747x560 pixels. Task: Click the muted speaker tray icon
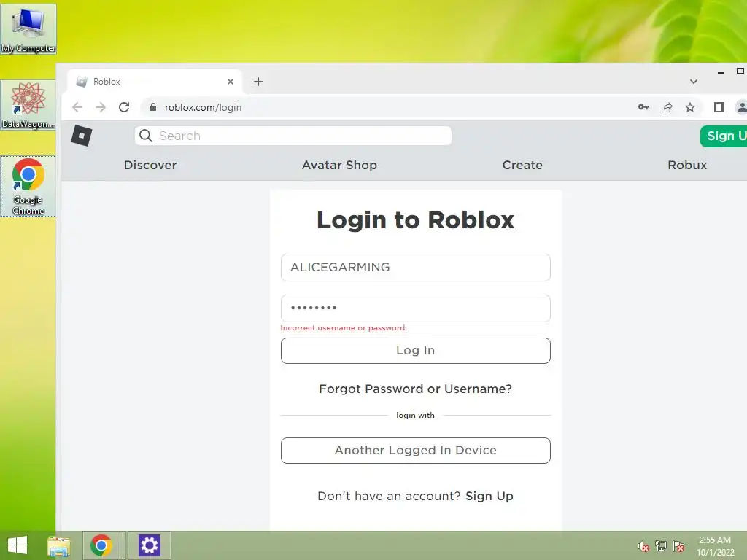(643, 546)
